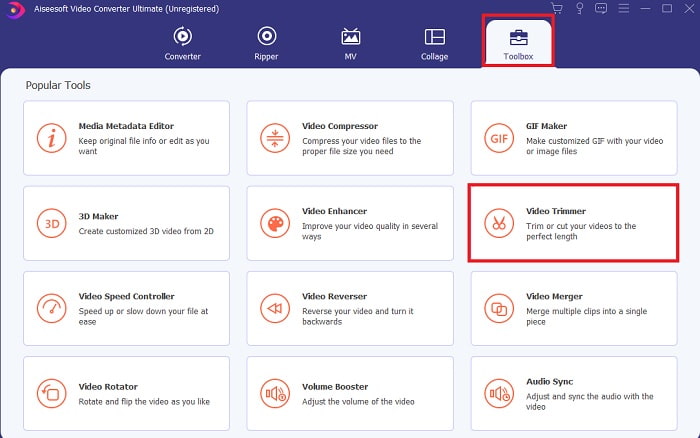Maximize the Aiseesoft window

(x=667, y=8)
